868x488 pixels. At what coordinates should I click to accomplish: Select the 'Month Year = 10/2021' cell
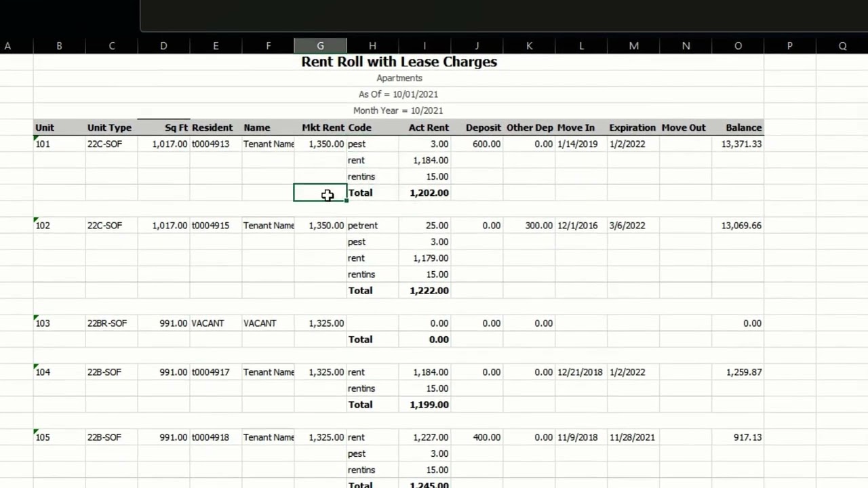398,110
